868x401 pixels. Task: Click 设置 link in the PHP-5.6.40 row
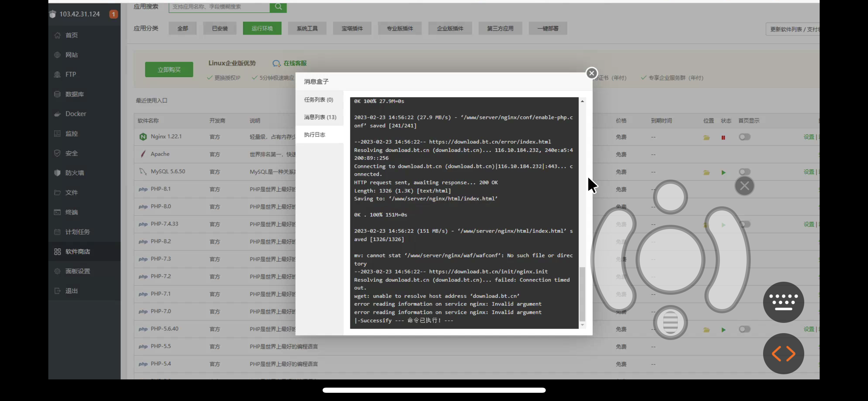(x=809, y=329)
